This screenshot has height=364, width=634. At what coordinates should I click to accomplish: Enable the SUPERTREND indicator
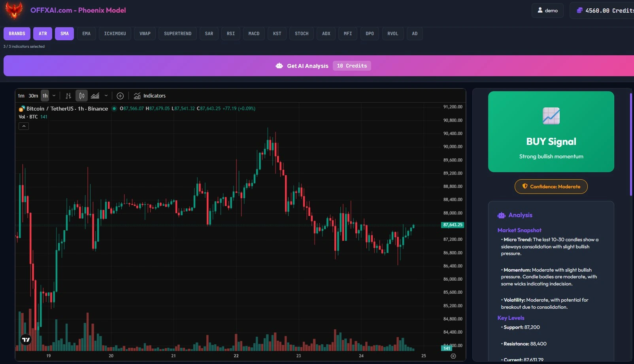(177, 34)
